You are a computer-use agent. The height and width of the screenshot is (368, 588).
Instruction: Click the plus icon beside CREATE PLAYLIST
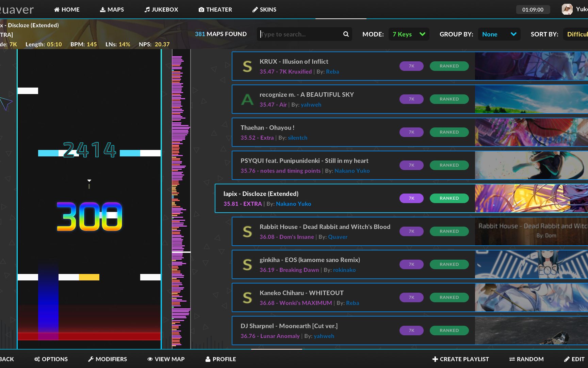(435, 359)
